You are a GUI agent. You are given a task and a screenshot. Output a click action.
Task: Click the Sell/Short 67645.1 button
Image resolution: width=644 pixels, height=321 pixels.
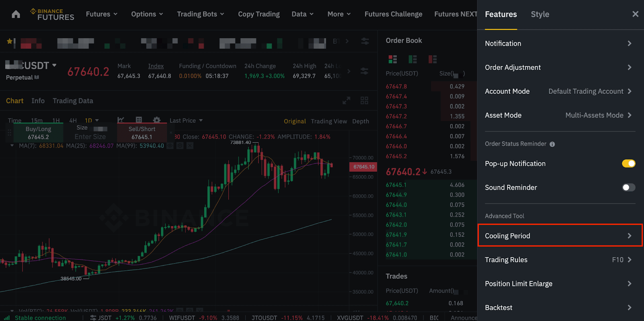(142, 133)
